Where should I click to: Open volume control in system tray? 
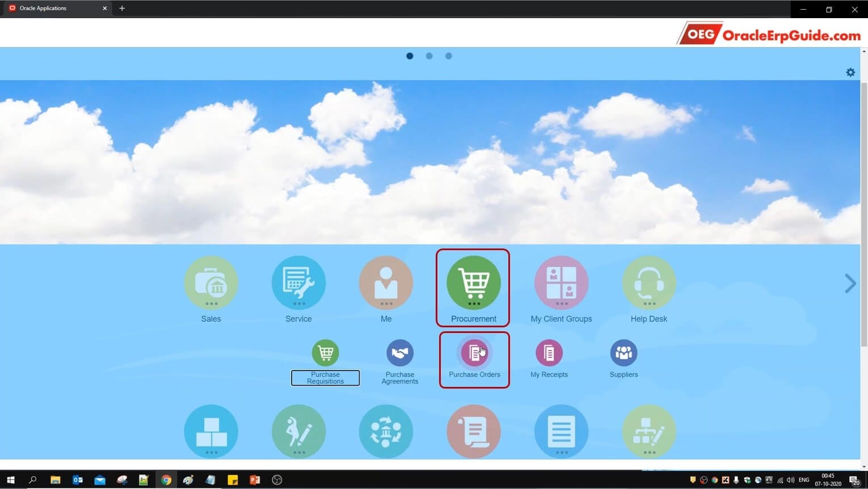(790, 480)
